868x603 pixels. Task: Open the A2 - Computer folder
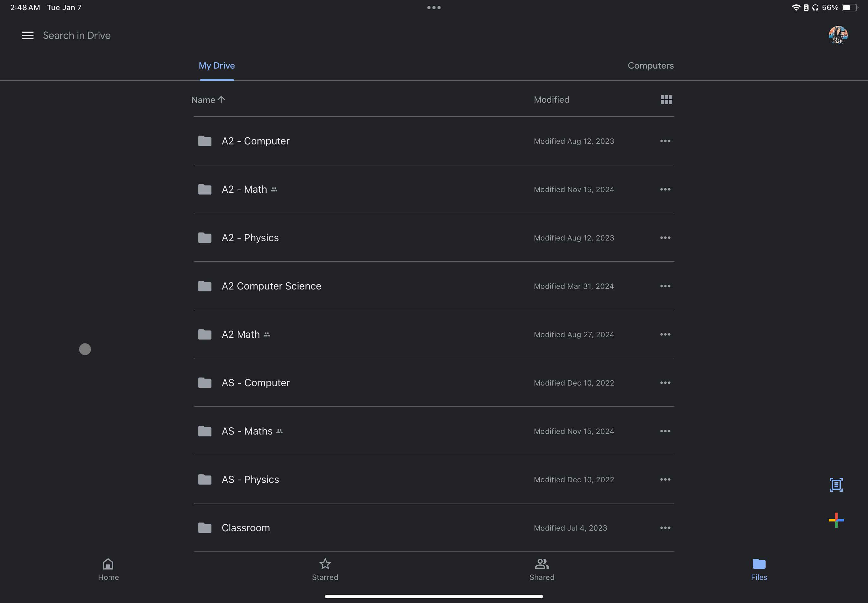[255, 141]
